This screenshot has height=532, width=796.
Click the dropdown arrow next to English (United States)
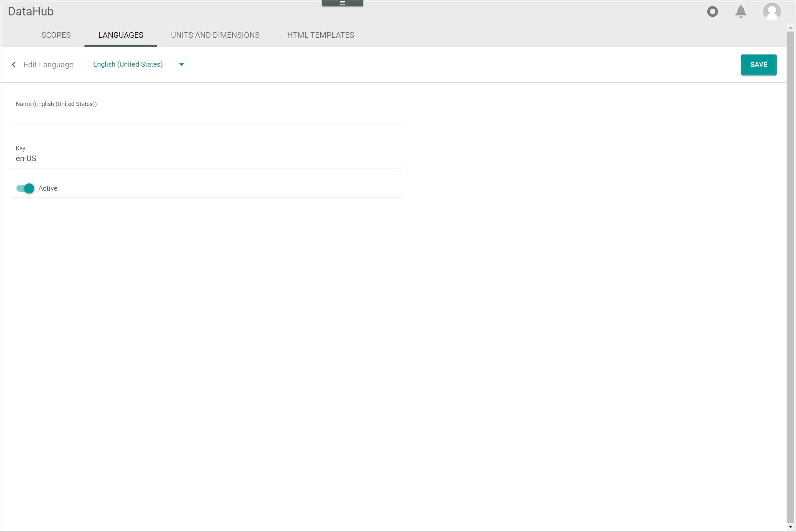(181, 64)
